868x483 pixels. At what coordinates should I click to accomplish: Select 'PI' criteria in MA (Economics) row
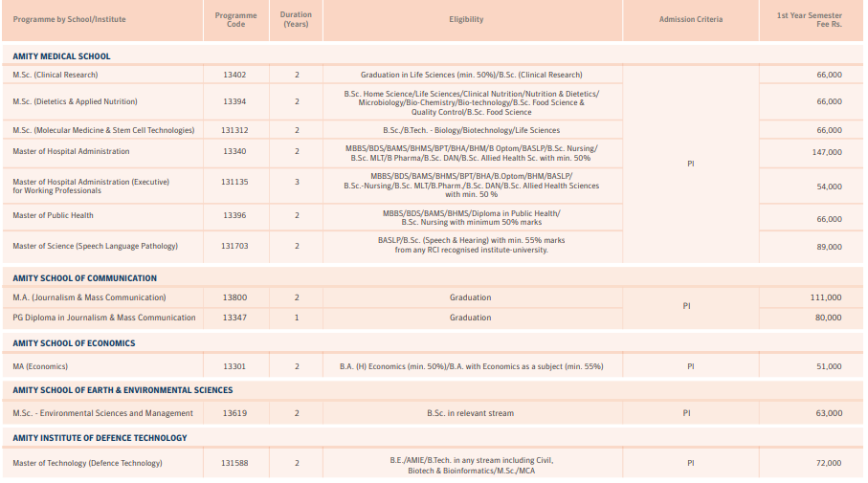click(x=690, y=367)
